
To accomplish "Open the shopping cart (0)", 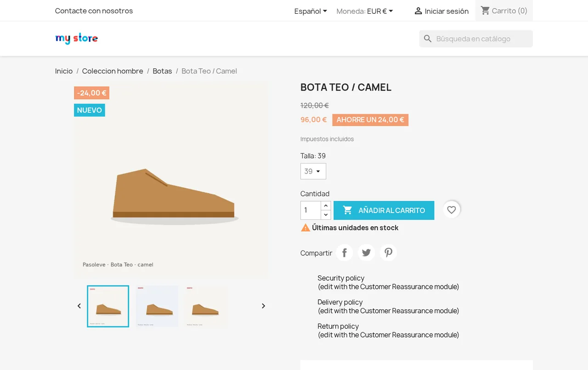I will (504, 11).
